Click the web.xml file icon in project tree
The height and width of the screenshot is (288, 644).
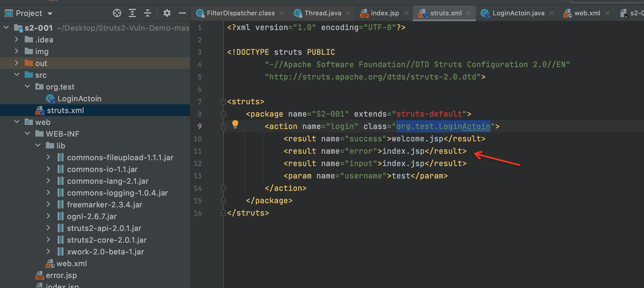50,264
